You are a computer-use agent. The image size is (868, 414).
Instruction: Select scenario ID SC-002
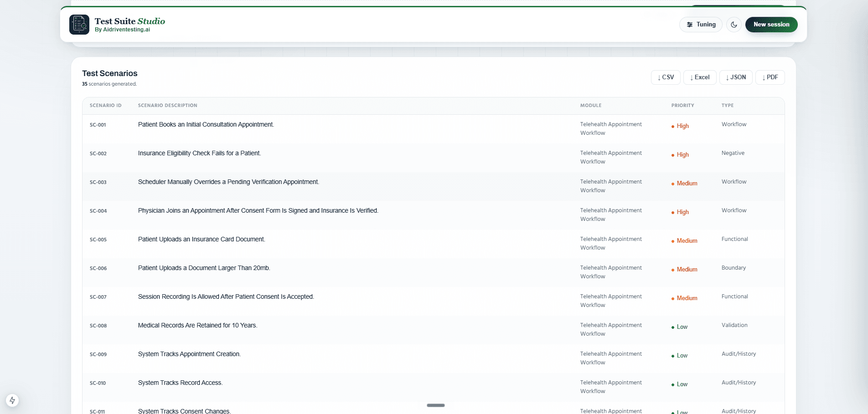click(98, 153)
